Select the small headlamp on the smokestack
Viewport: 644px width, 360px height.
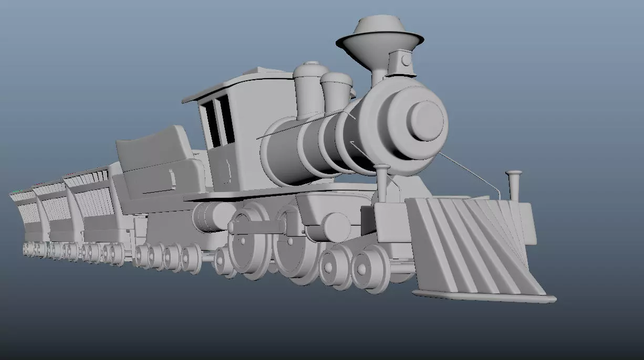pyautogui.click(x=402, y=64)
